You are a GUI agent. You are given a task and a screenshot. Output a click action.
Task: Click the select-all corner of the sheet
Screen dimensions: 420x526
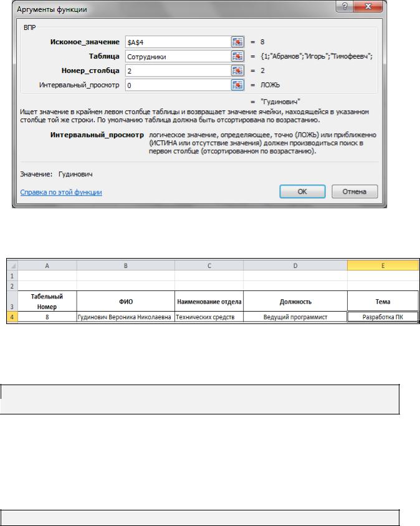12,265
